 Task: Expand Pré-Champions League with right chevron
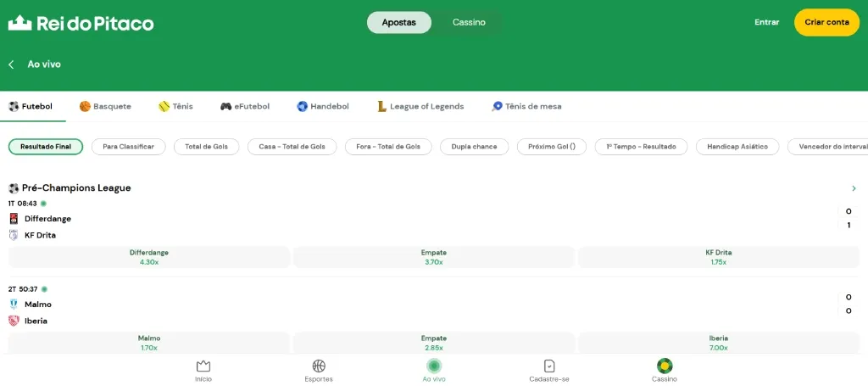point(854,188)
